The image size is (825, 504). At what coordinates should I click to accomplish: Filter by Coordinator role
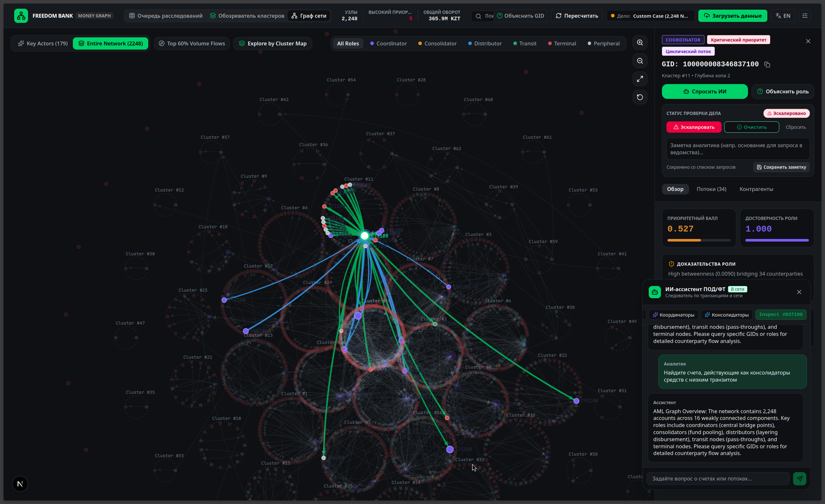(x=388, y=43)
